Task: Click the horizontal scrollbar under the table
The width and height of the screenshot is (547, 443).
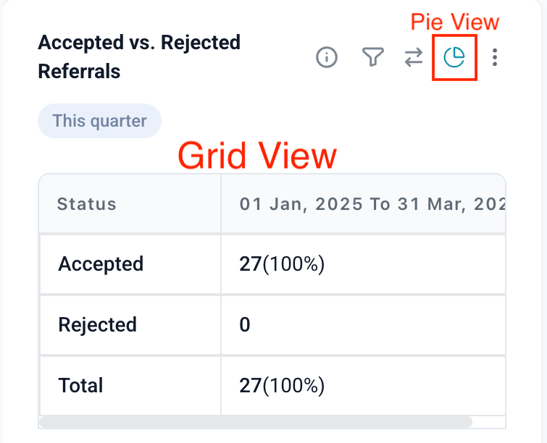Action: (x=256, y=422)
